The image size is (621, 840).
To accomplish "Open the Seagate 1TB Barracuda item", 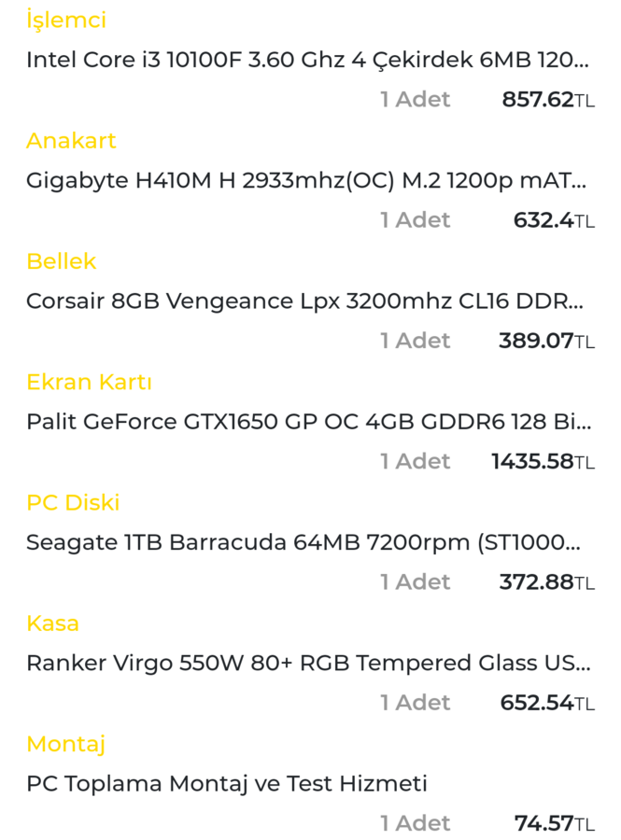I will click(303, 542).
